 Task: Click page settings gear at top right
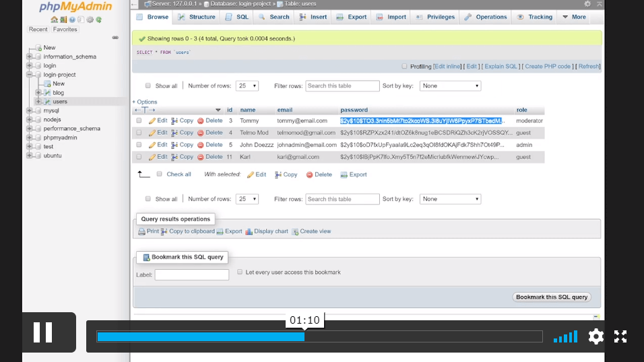[587, 3]
